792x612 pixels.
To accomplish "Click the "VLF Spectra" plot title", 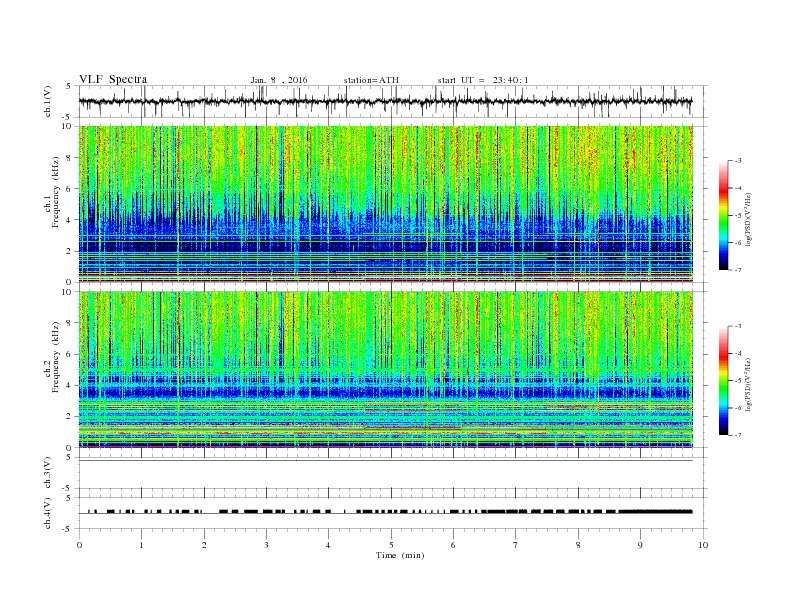I will (x=113, y=79).
